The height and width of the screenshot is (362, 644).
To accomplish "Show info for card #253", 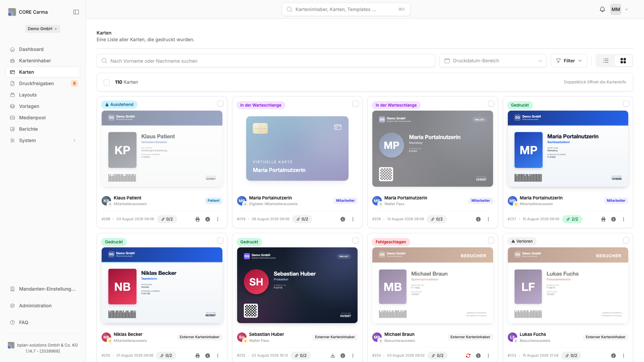I will coord(613,356).
